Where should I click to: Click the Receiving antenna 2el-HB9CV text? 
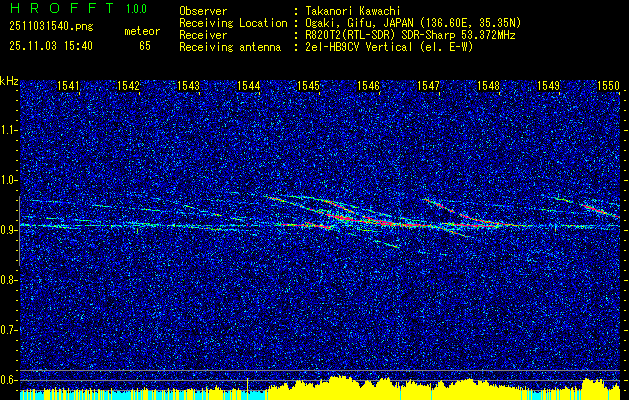pyautogui.click(x=389, y=47)
